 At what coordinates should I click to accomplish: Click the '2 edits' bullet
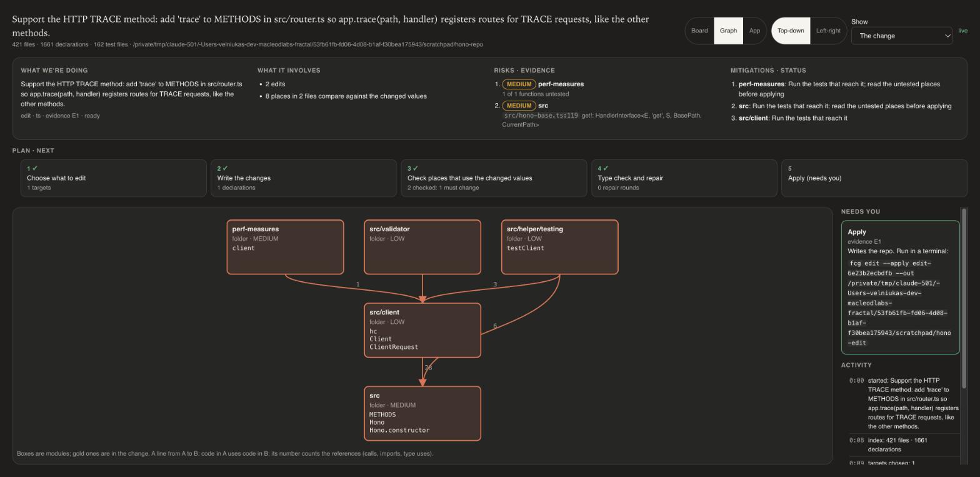(275, 84)
